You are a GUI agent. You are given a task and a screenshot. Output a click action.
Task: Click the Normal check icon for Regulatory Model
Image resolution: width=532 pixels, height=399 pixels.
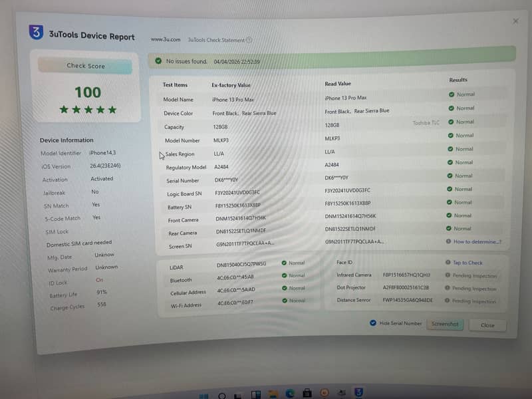450,162
